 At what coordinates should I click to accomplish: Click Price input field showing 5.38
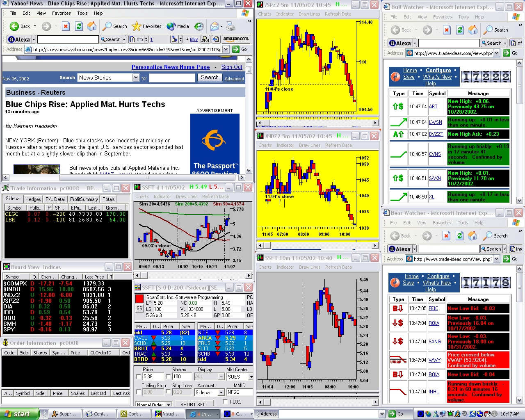[x=152, y=377]
